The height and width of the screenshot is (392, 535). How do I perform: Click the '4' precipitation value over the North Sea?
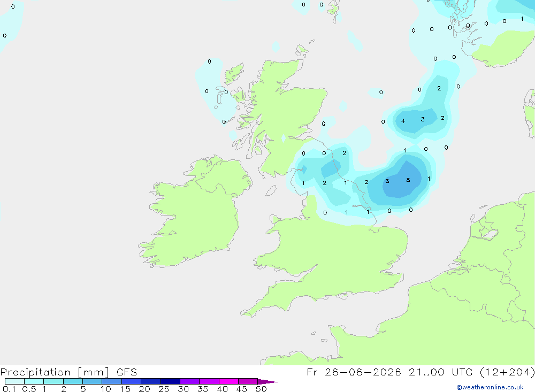[403, 121]
